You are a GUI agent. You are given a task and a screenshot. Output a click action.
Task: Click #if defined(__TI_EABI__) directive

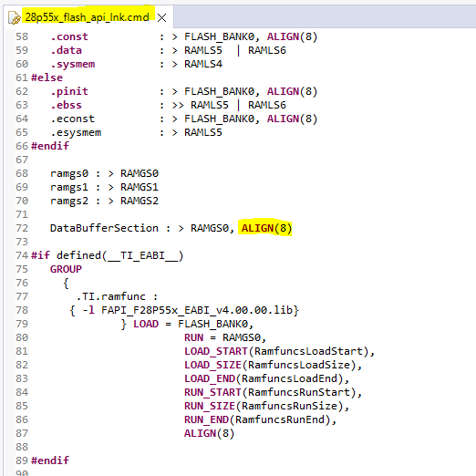[x=108, y=255]
